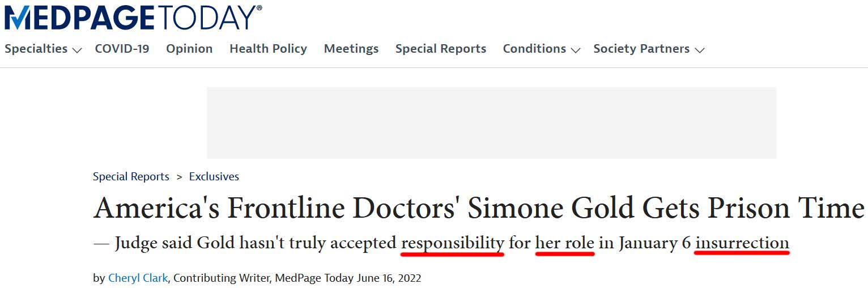Click the gray advertisement banner placeholder
This screenshot has width=868, height=288.
pos(491,122)
